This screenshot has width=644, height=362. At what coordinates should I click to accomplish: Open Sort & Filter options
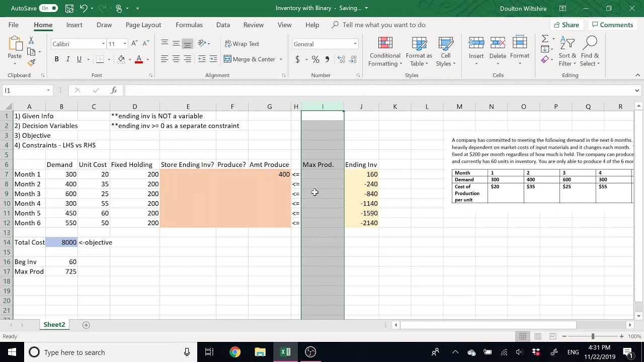click(567, 52)
